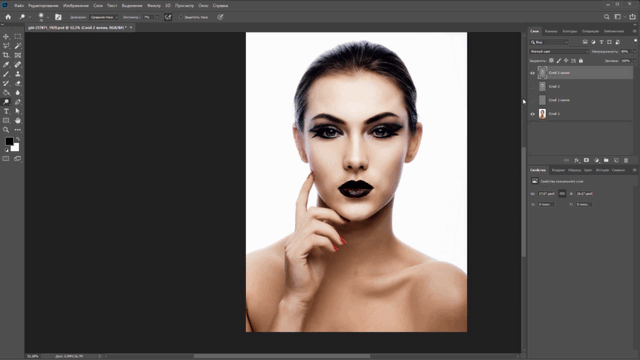Screen dimensions: 640x360
Task: Select the Rectangle shape tool
Action: click(6, 121)
